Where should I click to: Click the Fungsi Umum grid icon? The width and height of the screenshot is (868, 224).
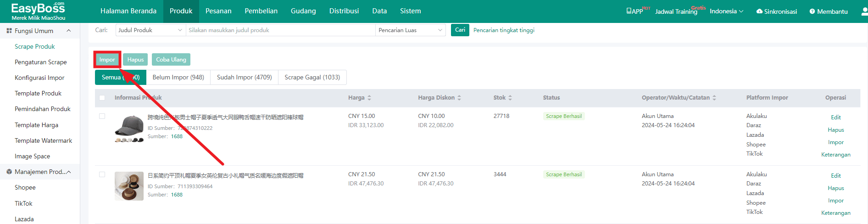click(x=9, y=31)
